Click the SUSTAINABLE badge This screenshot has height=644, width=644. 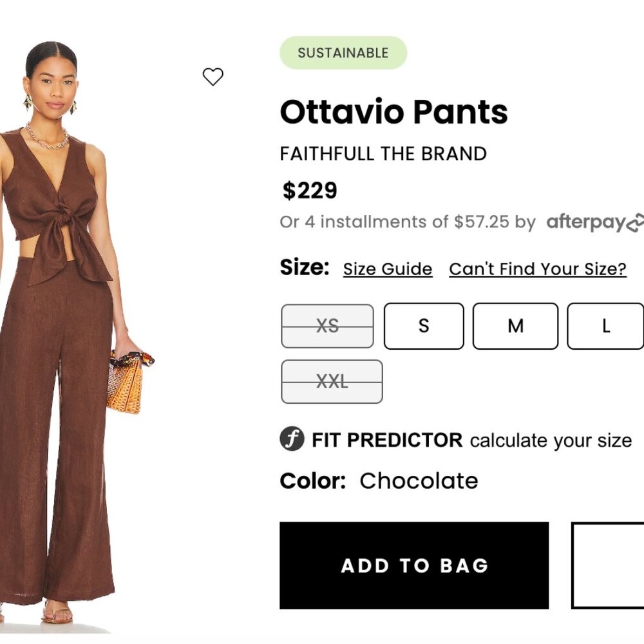click(x=343, y=52)
